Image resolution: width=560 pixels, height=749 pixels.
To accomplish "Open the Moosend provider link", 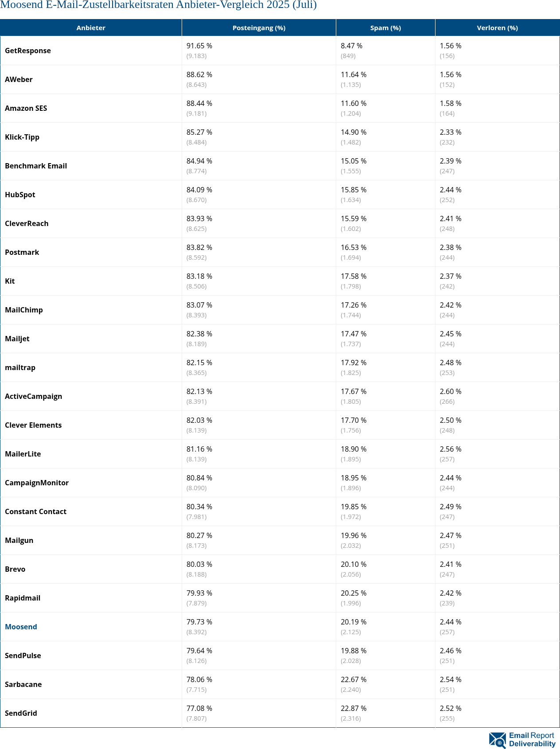I will click(x=21, y=627).
